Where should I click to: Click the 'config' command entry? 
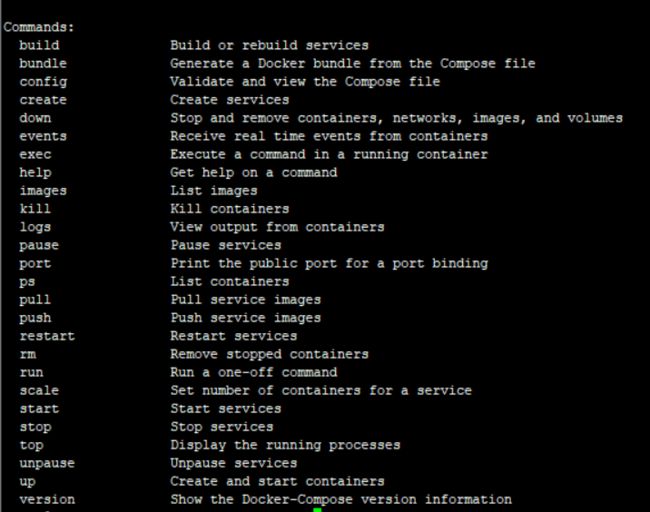click(43, 82)
